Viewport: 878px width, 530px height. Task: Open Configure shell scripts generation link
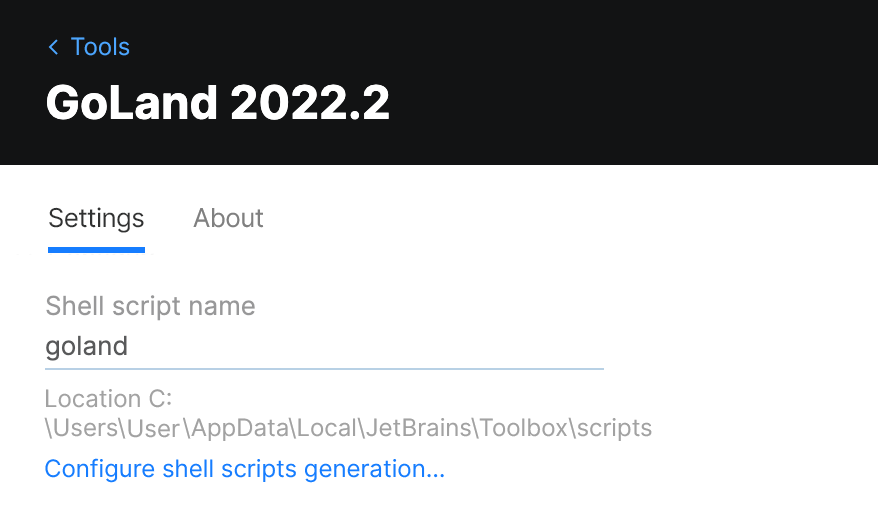245,469
